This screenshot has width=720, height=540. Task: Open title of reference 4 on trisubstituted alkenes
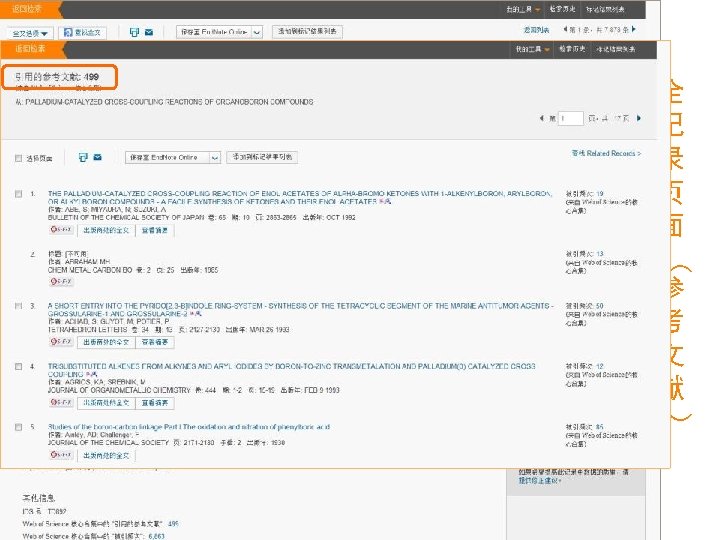pos(292,371)
